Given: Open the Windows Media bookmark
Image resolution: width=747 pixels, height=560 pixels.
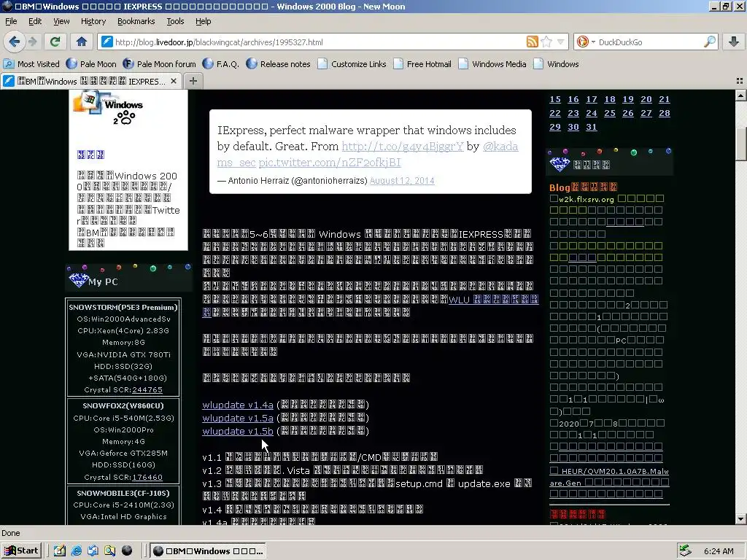Looking at the screenshot, I should (x=492, y=64).
